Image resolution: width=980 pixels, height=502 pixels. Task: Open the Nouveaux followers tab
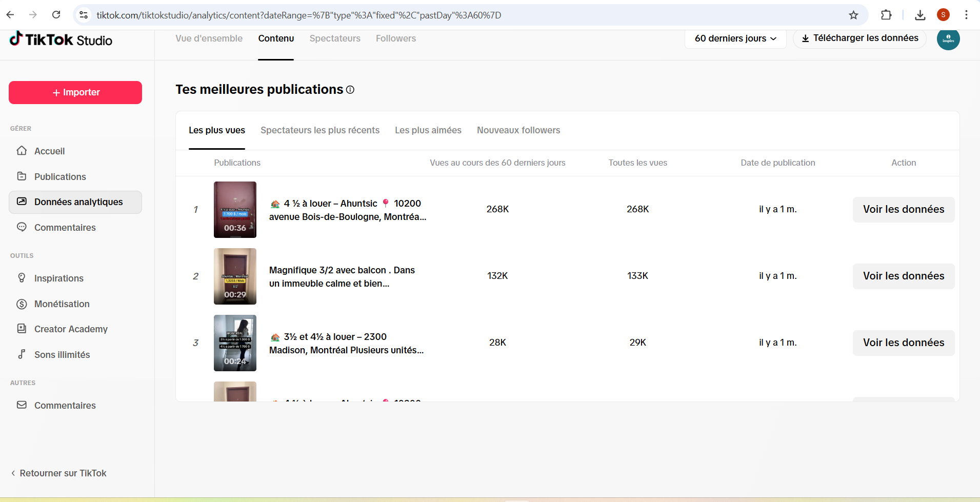click(518, 130)
